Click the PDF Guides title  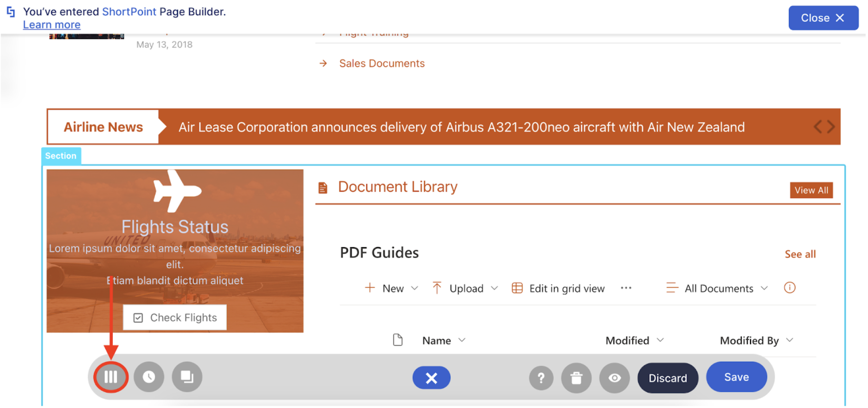click(x=379, y=253)
